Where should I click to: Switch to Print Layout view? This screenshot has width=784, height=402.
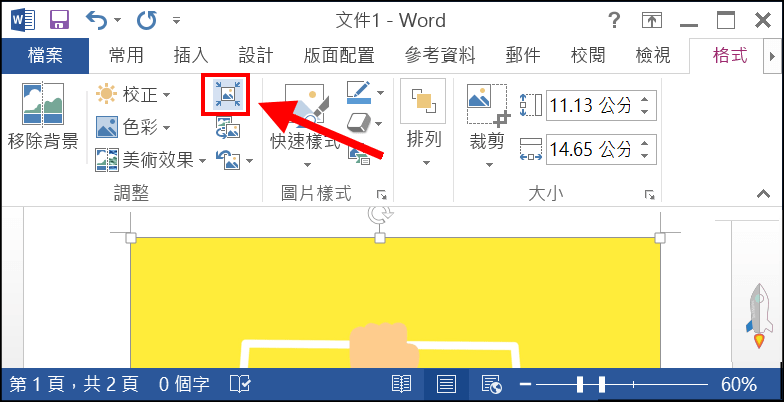[x=446, y=384]
